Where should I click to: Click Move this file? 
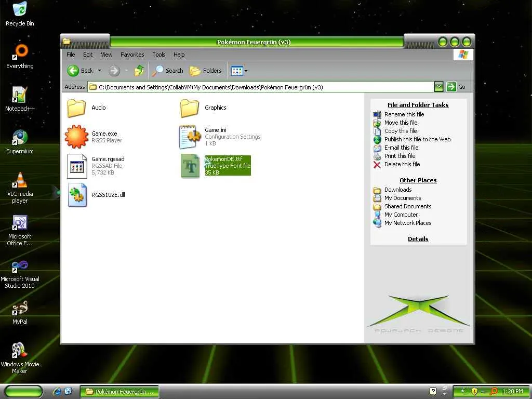coord(401,123)
